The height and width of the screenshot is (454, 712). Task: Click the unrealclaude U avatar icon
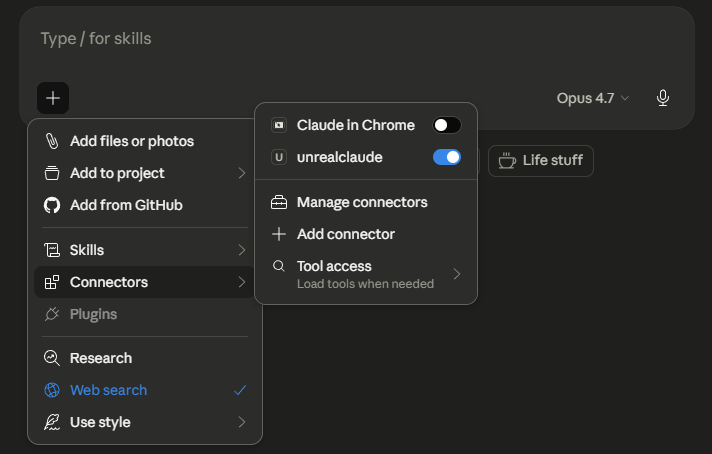tap(279, 157)
